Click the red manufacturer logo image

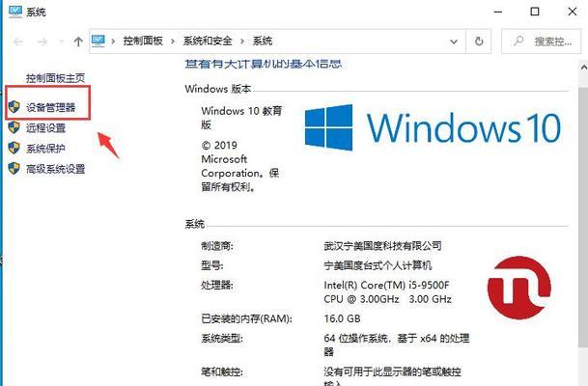click(519, 288)
